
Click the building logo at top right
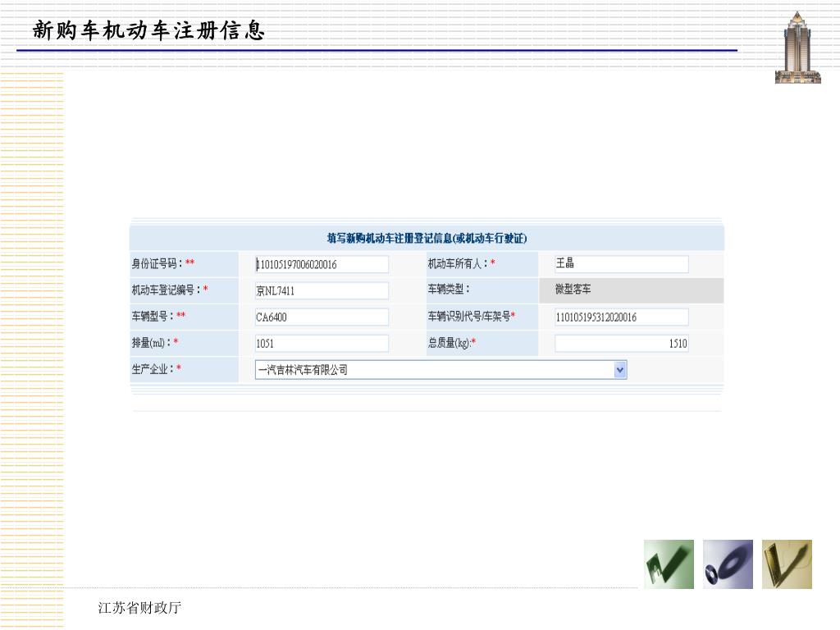[797, 47]
